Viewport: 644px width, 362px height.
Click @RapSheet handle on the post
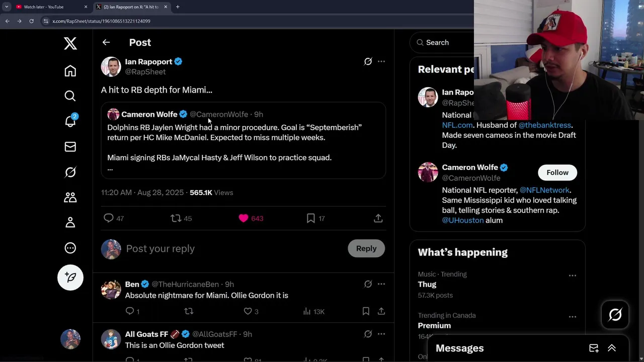coord(145,72)
